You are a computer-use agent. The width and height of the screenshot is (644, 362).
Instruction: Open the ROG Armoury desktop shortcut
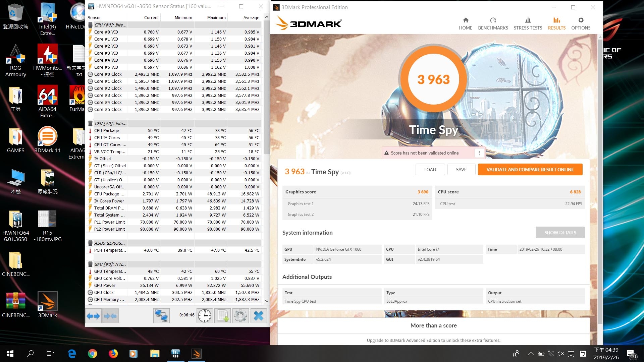coord(15,61)
